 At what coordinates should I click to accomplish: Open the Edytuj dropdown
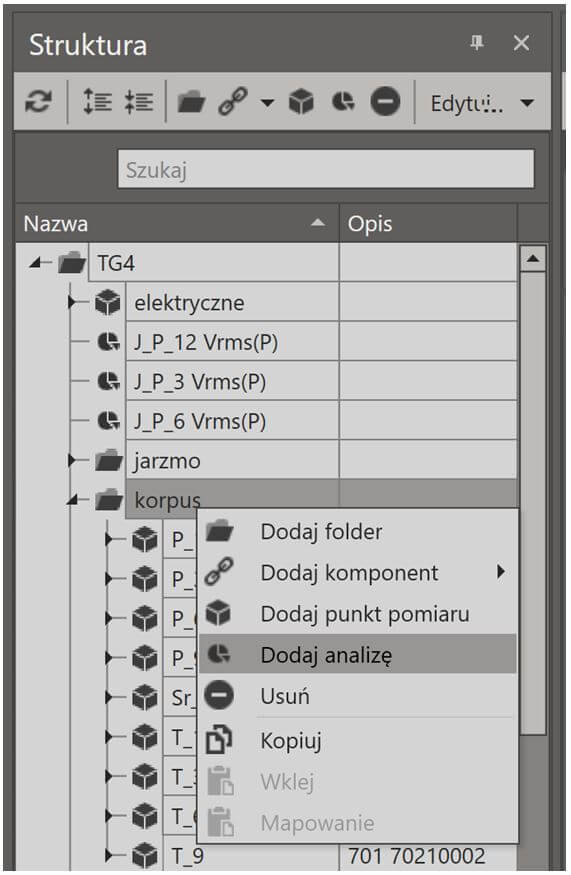pos(481,103)
